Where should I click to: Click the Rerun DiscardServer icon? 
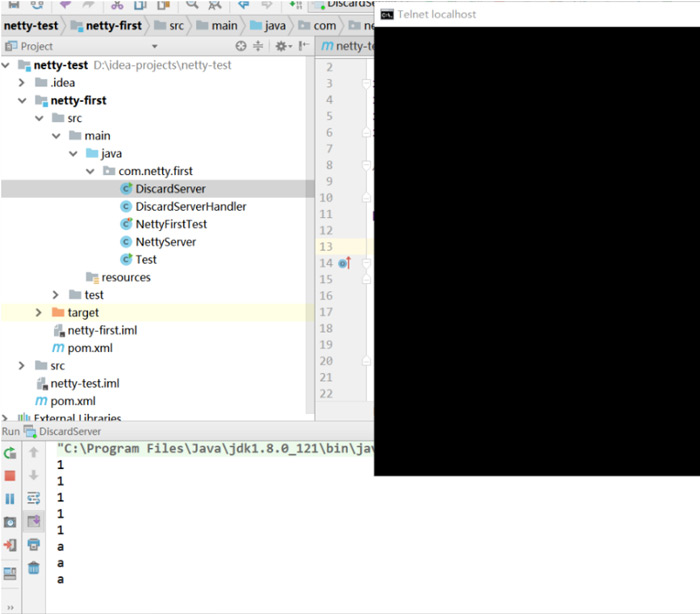coord(10,453)
